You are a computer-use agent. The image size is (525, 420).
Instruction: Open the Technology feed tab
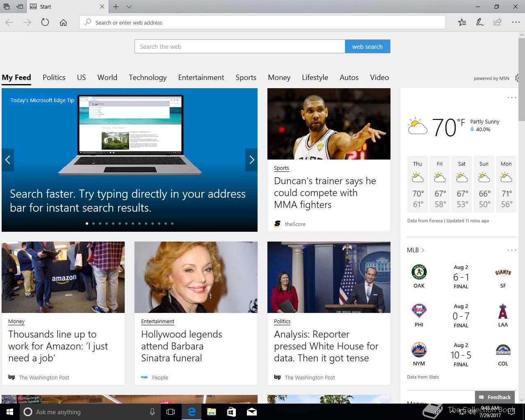point(148,78)
